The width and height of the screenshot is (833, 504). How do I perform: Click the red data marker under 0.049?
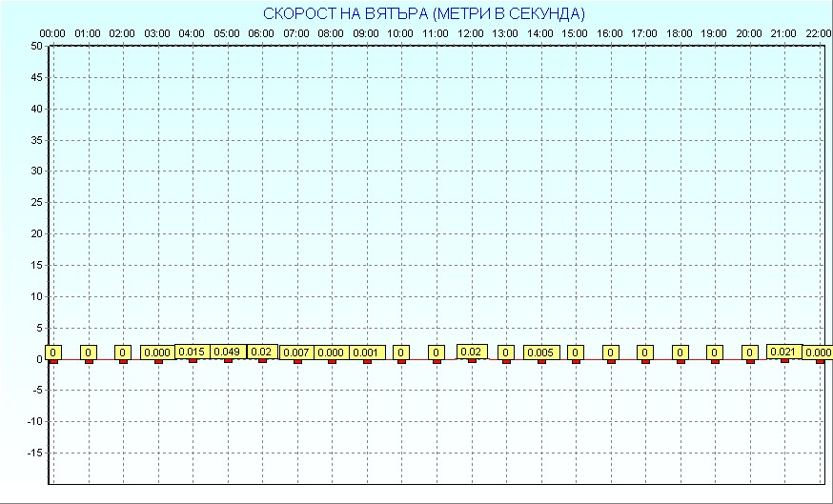[x=228, y=360]
